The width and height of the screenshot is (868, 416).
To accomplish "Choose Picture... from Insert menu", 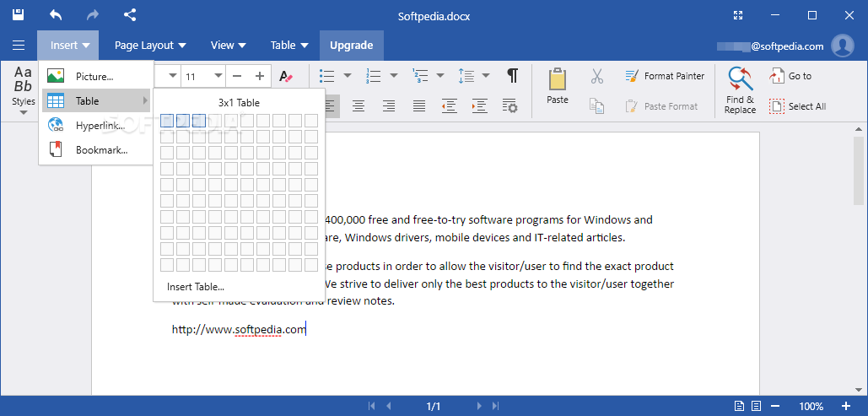I will [96, 77].
